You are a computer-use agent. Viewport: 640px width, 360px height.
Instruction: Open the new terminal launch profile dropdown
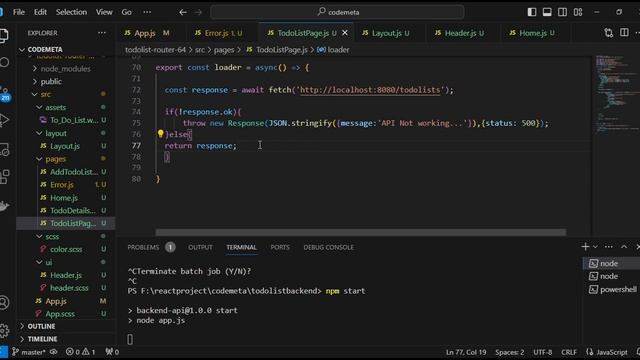point(595,247)
